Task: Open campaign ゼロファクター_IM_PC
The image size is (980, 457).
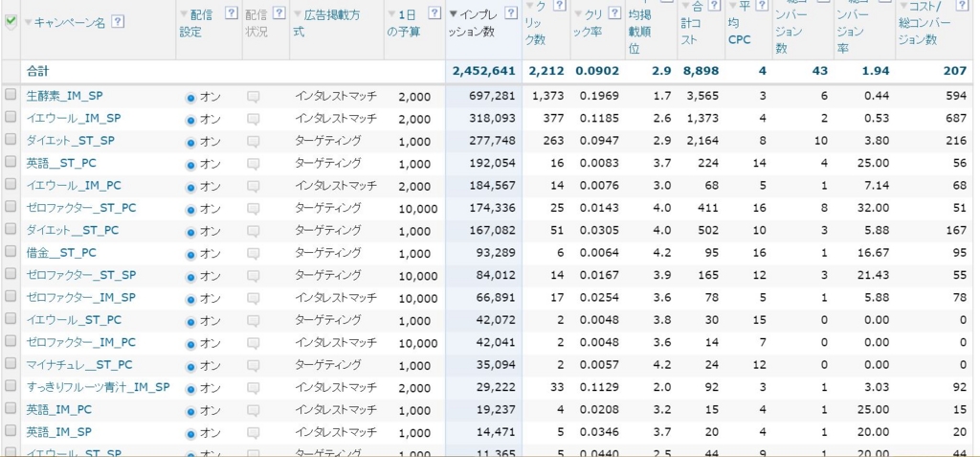Action: (x=81, y=343)
